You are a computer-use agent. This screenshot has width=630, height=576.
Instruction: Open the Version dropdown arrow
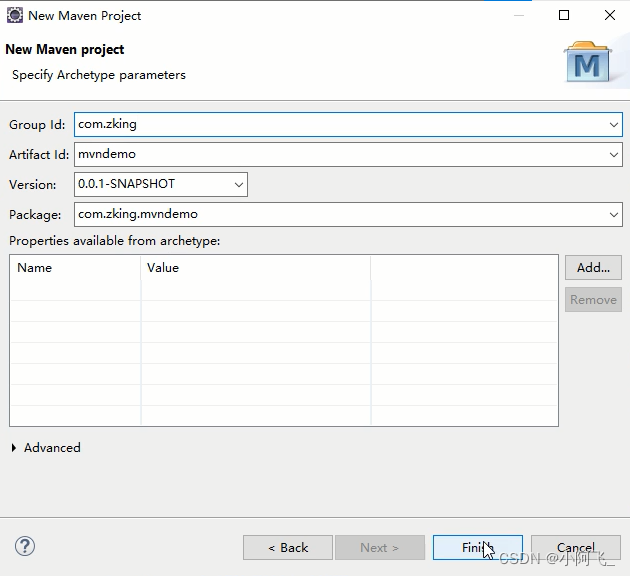[239, 185]
